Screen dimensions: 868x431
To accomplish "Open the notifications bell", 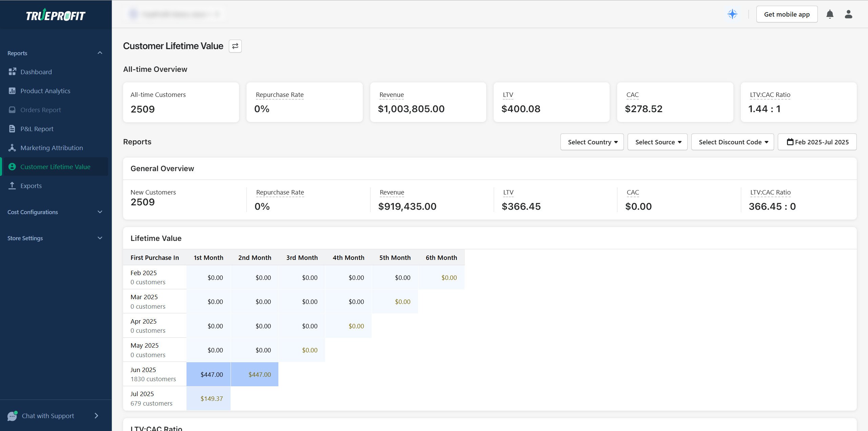I will point(830,14).
